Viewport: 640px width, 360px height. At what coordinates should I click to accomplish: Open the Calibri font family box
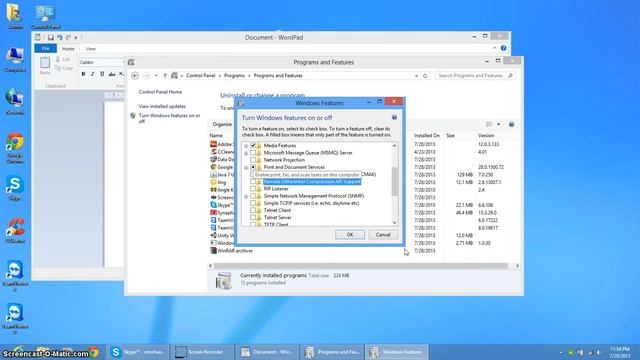[x=101, y=62]
